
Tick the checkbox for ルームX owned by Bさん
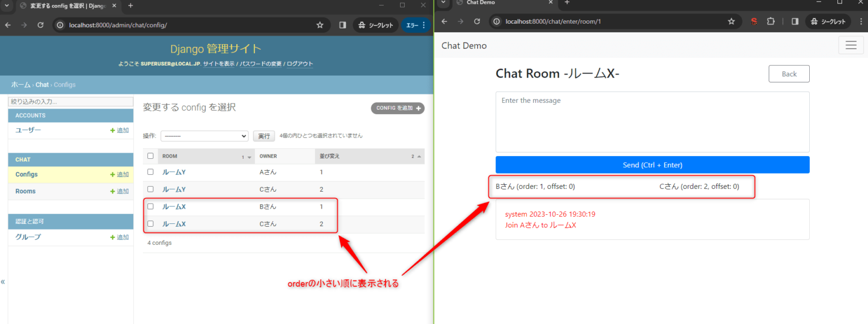click(x=150, y=206)
